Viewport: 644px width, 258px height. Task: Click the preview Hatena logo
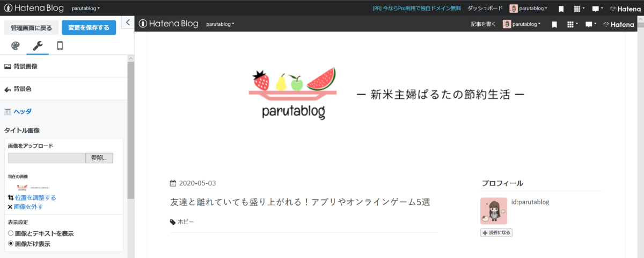(618, 24)
